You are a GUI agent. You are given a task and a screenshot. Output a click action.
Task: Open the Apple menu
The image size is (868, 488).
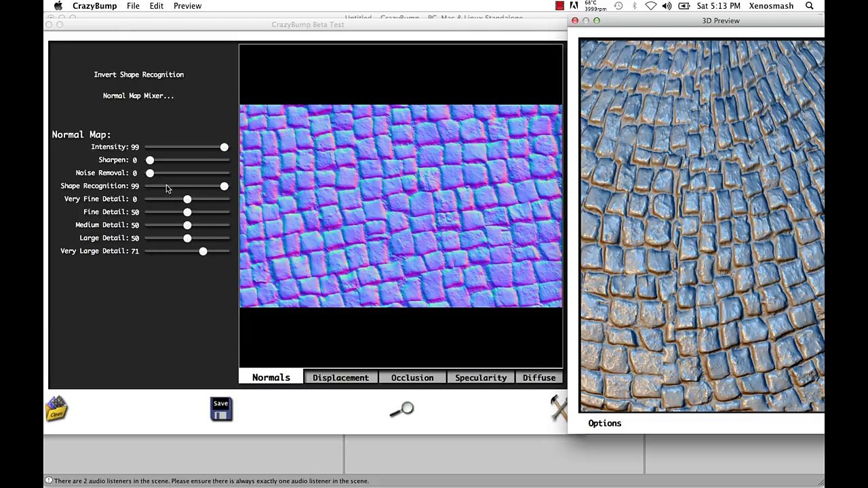click(x=58, y=5)
